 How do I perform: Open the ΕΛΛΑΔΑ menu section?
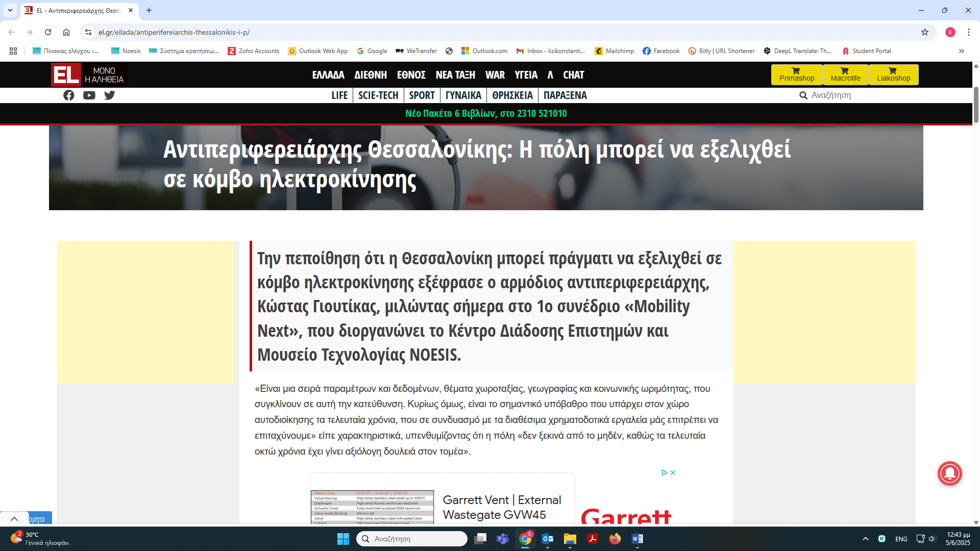click(328, 75)
